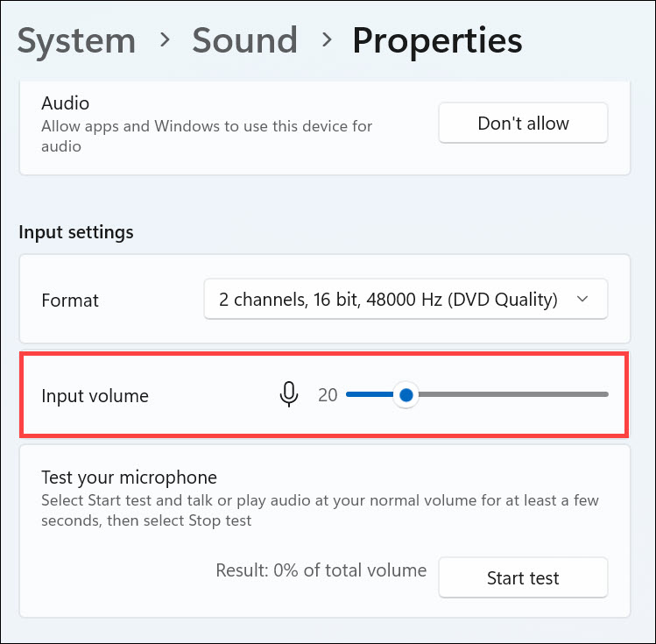Select the Properties breadcrumb title
Viewport: 656px width, 644px height.
(x=437, y=40)
